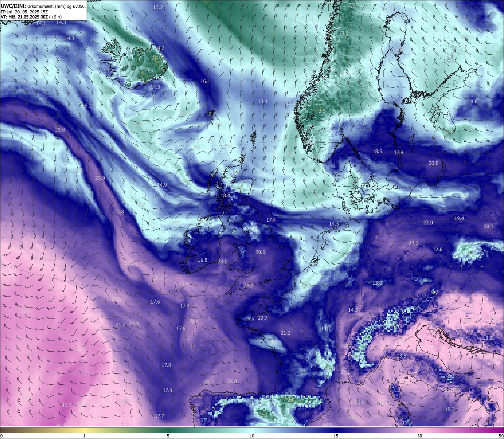Click the map value 18.3

tap(450, 409)
